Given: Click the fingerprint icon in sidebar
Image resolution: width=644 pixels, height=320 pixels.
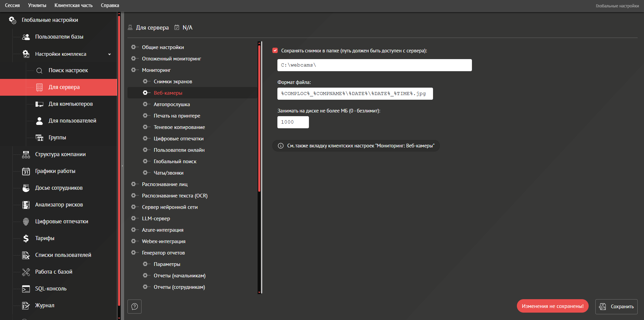Looking at the screenshot, I should (x=26, y=222).
